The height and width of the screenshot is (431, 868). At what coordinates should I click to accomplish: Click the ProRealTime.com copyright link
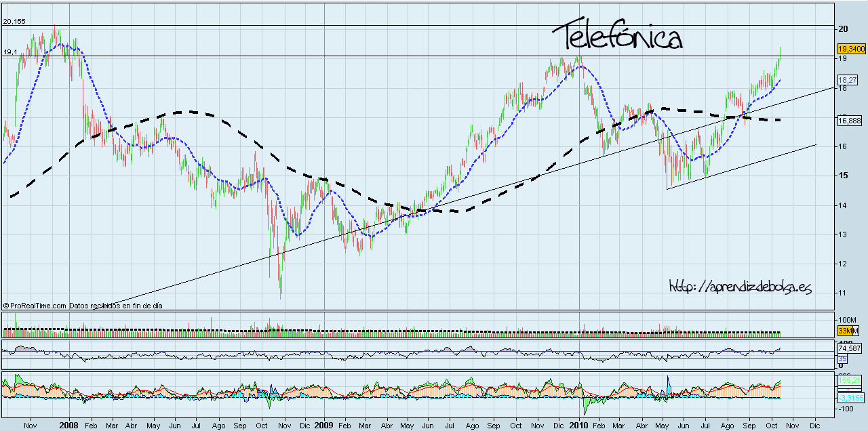(34, 306)
